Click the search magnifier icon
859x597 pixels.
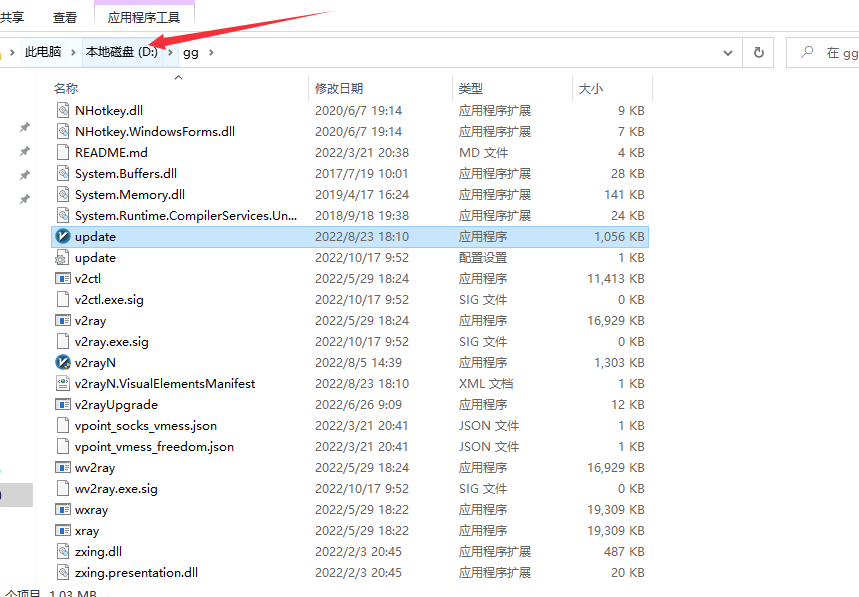[806, 53]
